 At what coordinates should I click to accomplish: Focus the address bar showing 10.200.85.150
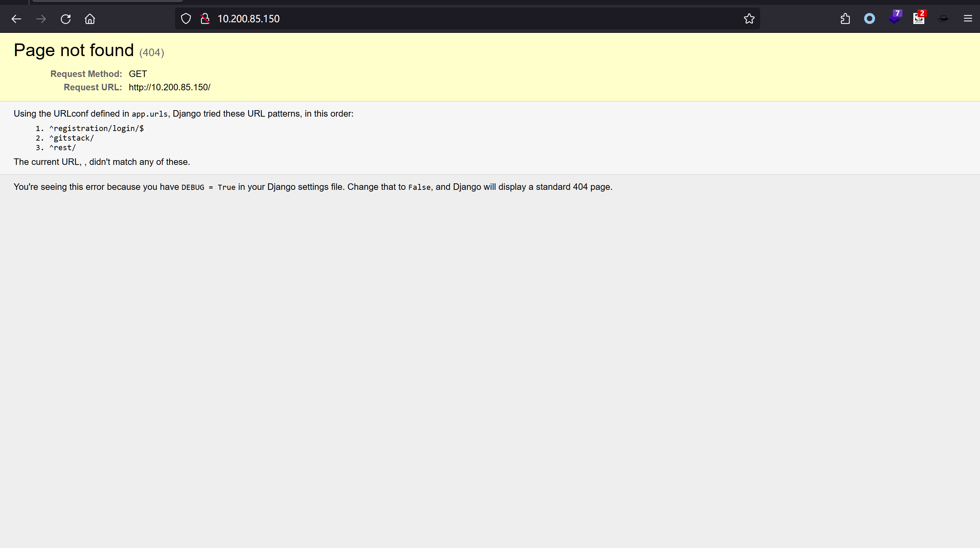coord(467,19)
